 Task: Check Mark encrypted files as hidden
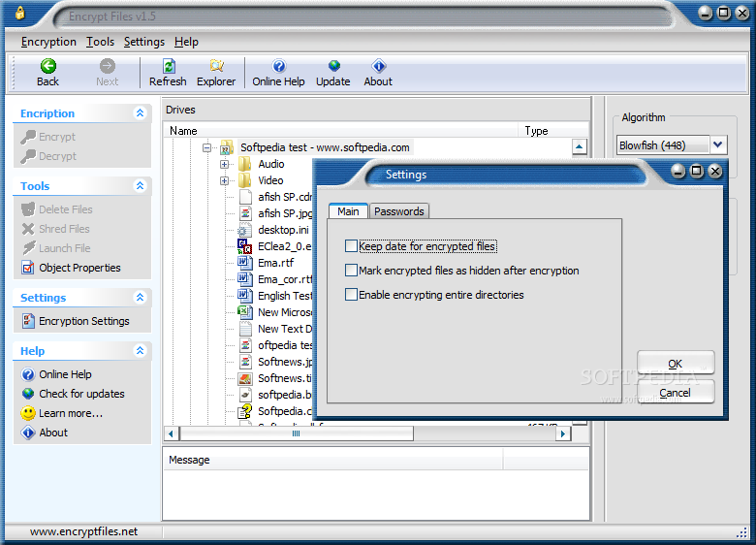coord(351,271)
